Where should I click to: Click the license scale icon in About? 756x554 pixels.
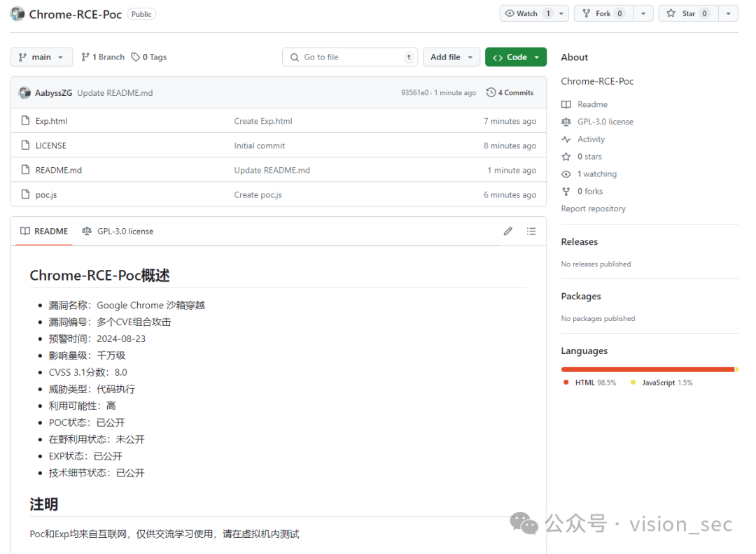point(566,122)
